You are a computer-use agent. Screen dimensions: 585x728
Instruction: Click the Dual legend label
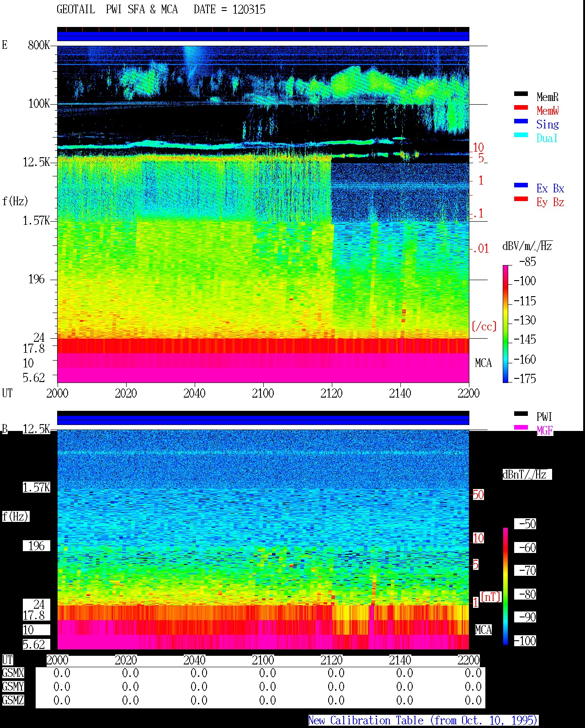click(548, 138)
